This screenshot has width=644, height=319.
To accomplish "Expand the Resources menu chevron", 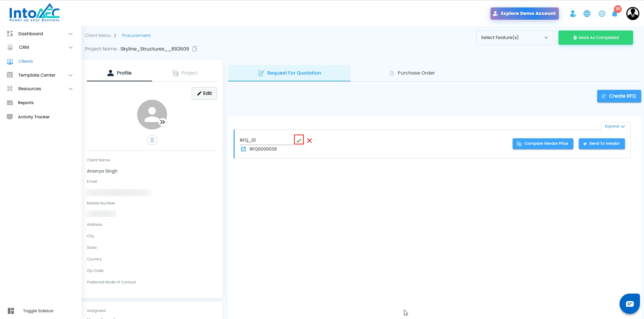I will tap(71, 89).
